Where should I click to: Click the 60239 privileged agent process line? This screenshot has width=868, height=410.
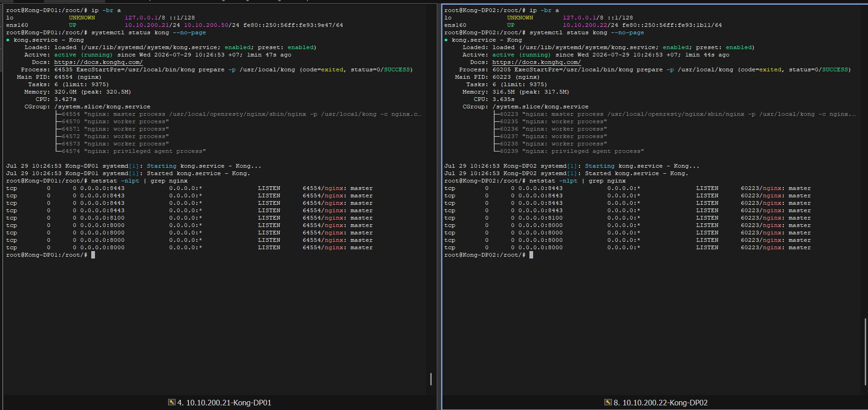click(x=572, y=151)
